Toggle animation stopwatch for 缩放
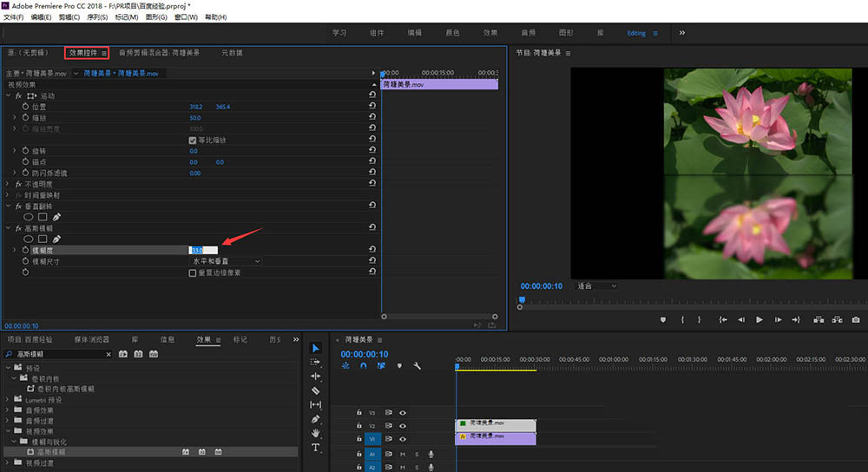This screenshot has height=472, width=868. pyautogui.click(x=25, y=117)
